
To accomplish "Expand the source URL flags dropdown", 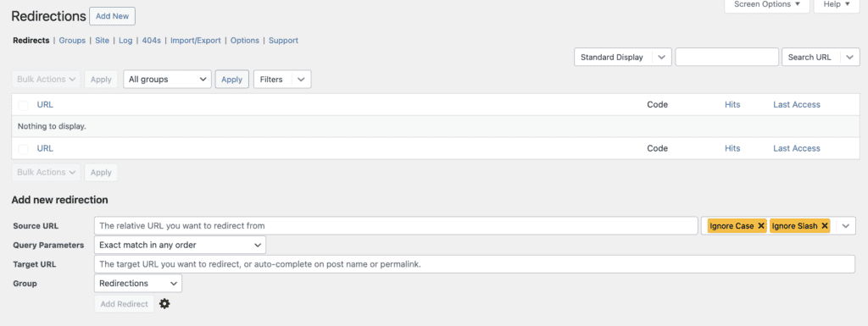I will coord(845,226).
